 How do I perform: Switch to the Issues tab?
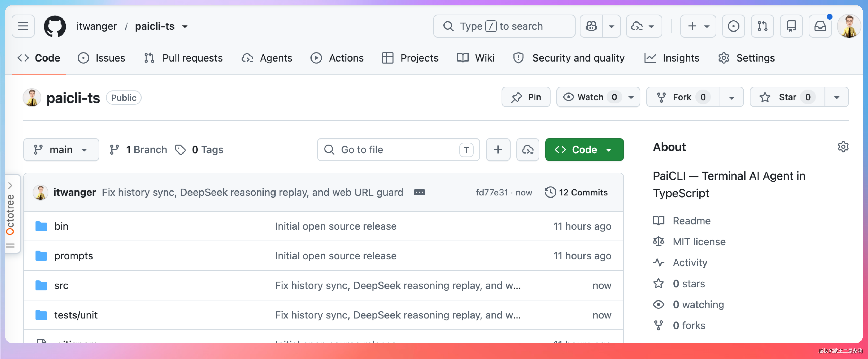101,58
